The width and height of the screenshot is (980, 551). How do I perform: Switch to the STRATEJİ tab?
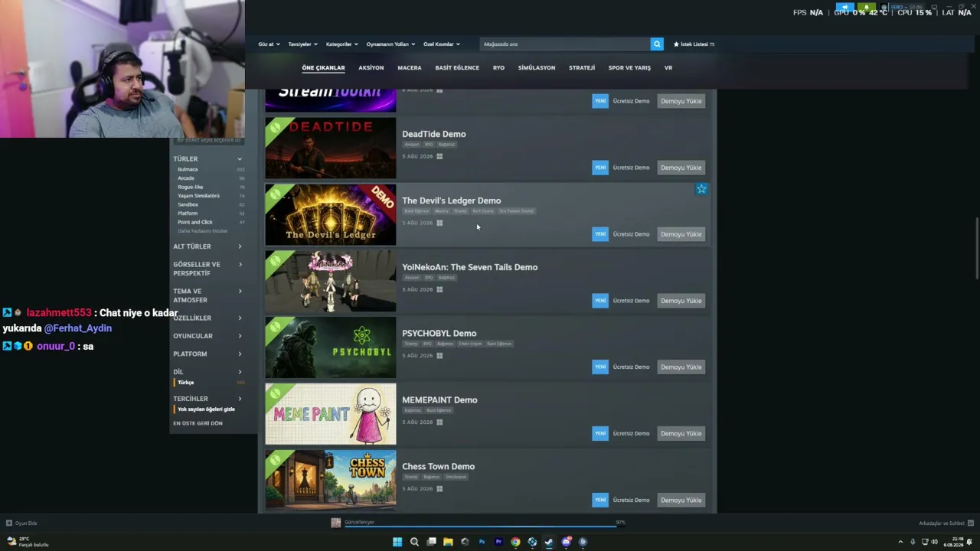[582, 68]
